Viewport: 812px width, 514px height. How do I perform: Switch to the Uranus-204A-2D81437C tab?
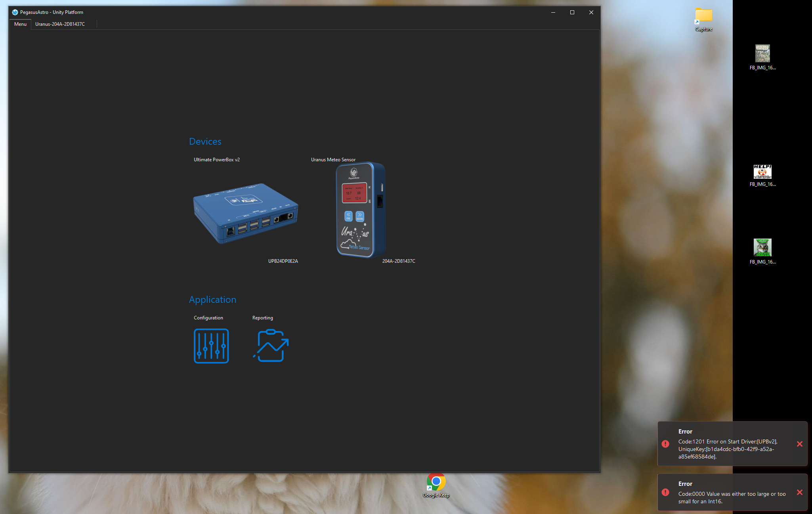[x=60, y=24]
